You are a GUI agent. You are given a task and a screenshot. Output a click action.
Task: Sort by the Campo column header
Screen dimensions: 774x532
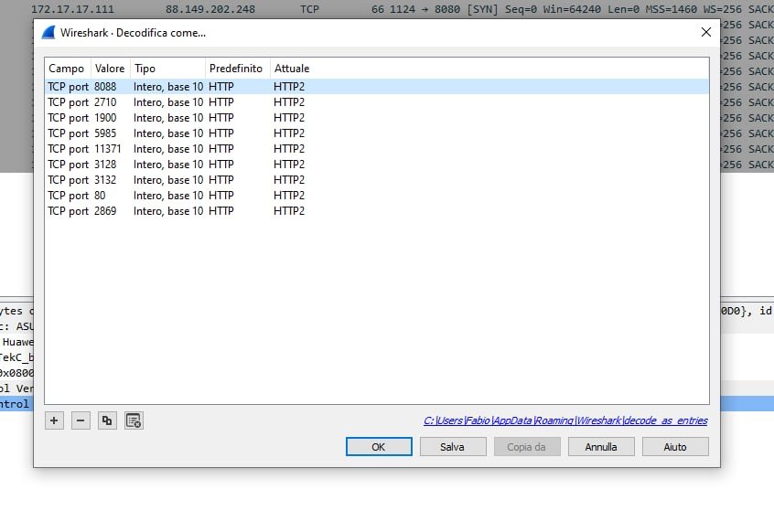coord(68,69)
